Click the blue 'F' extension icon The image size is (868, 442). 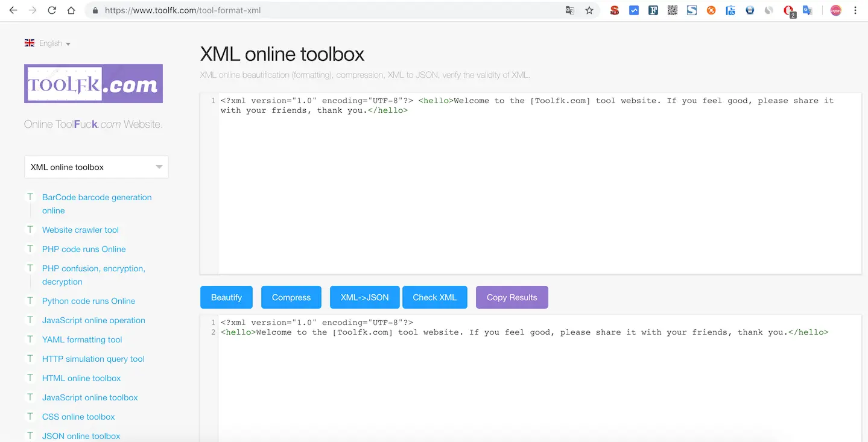coord(653,10)
